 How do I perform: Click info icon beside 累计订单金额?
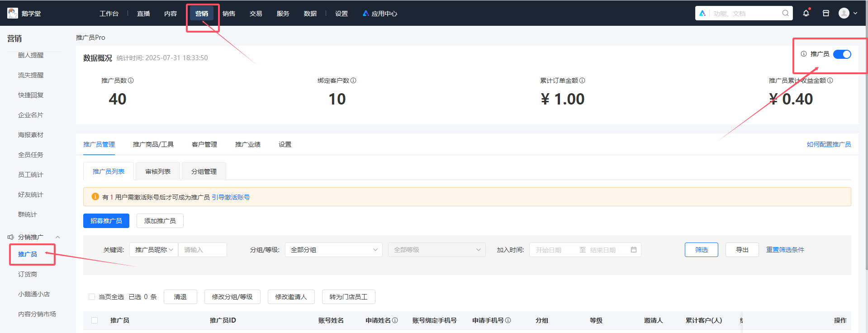click(582, 81)
